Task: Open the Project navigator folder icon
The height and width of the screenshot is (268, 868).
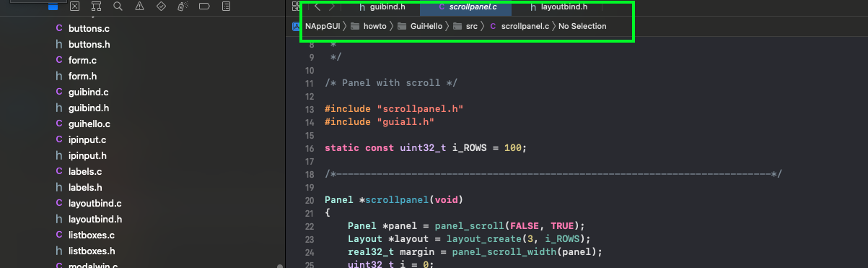Action: [53, 6]
